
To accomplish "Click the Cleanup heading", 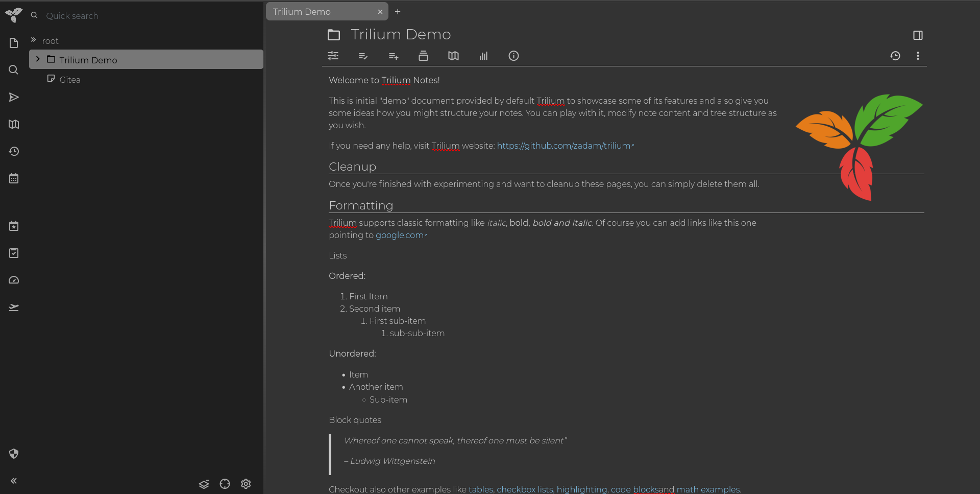I will click(352, 167).
